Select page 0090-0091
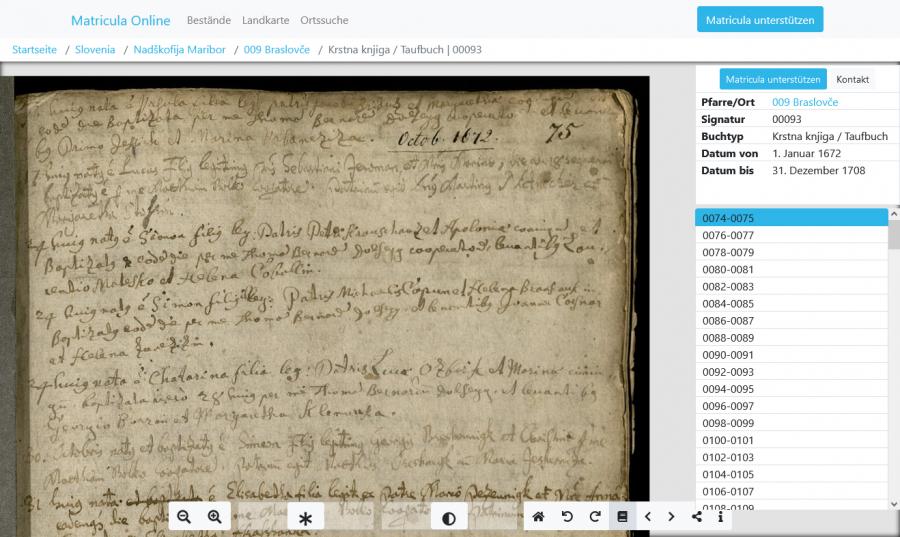This screenshot has width=900, height=537. click(792, 355)
